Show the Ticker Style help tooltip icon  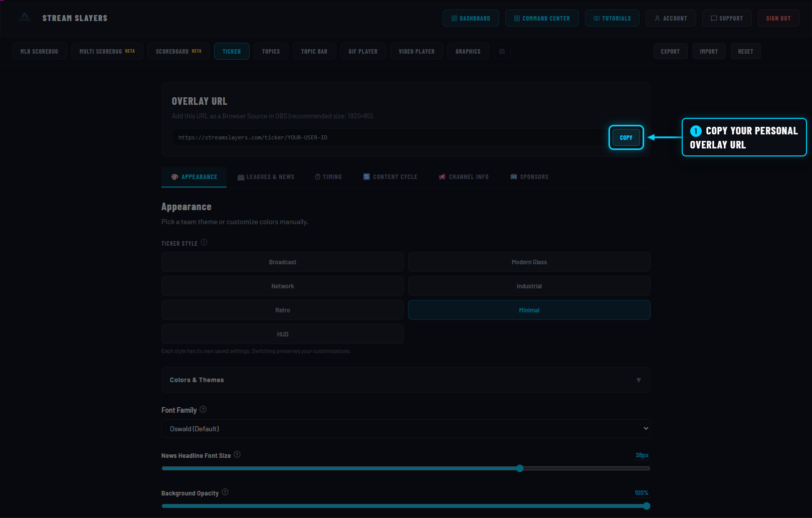pos(204,243)
